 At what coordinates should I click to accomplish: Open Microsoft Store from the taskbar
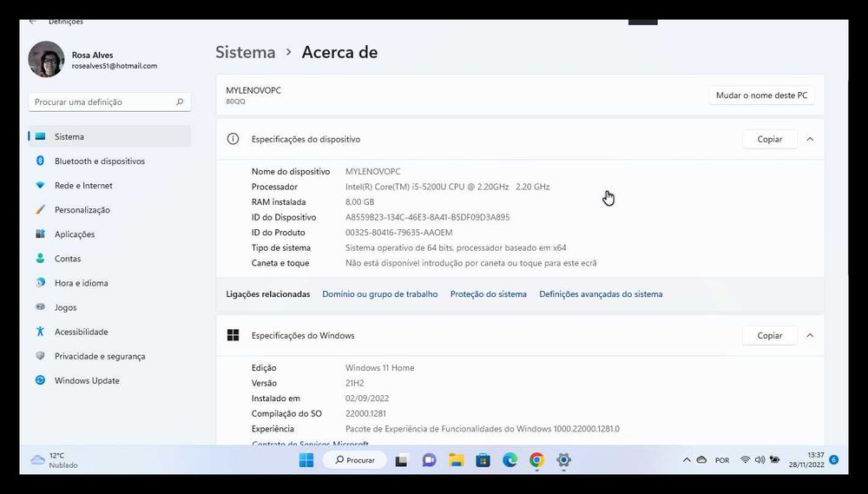pyautogui.click(x=483, y=459)
